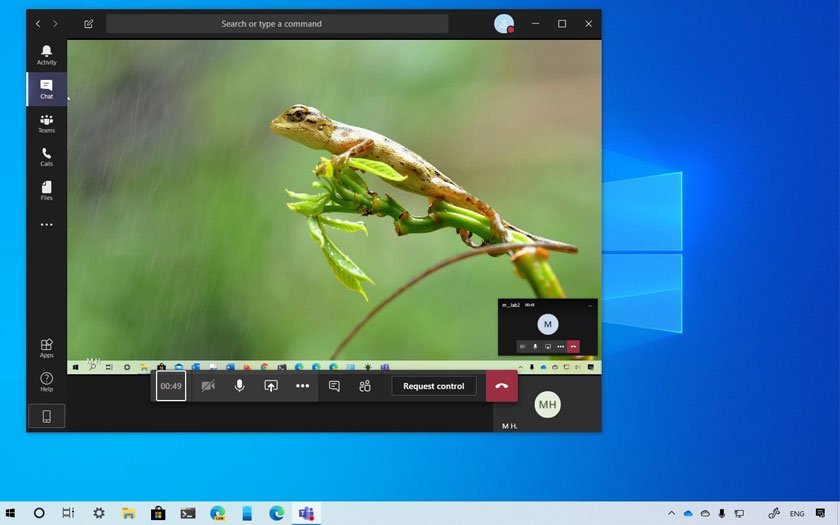Open the Activity feed in sidebar
840x525 pixels.
(x=46, y=54)
